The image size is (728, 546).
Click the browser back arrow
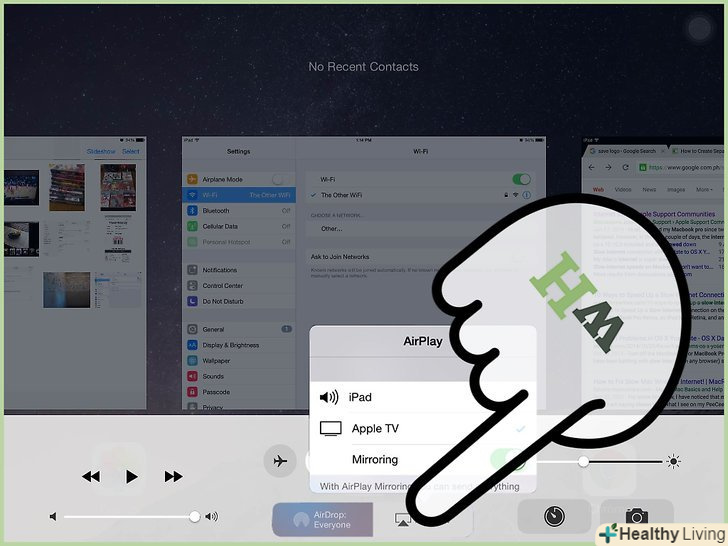[592, 168]
